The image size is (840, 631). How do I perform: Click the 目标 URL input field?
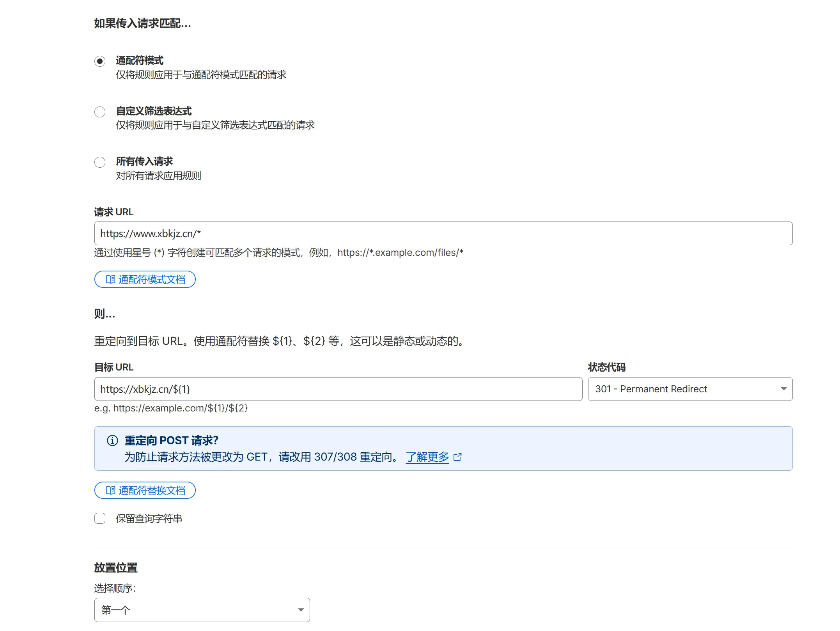point(338,389)
